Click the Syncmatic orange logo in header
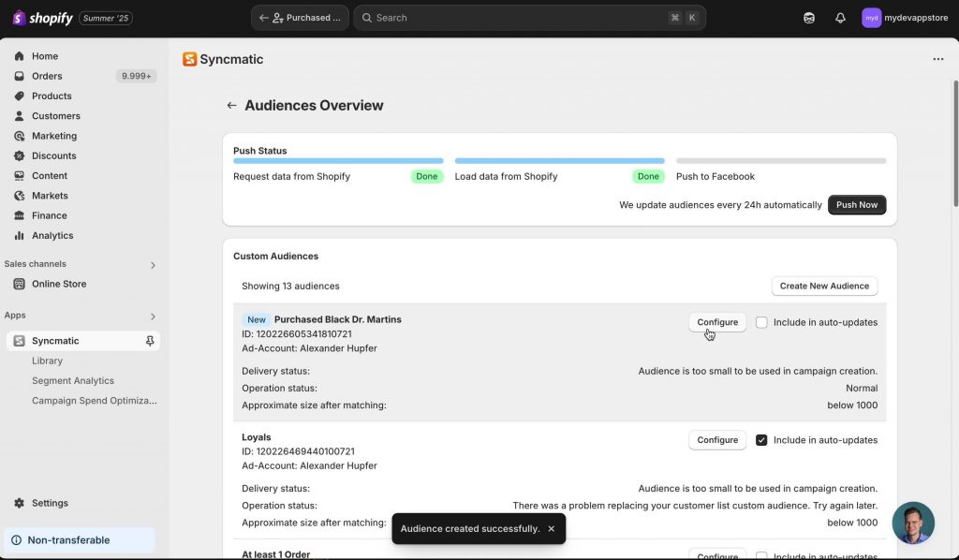959x560 pixels. click(189, 59)
